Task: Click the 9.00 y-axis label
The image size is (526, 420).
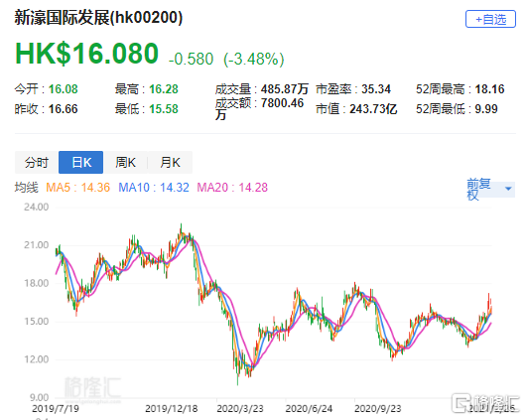Action: pyautogui.click(x=40, y=398)
